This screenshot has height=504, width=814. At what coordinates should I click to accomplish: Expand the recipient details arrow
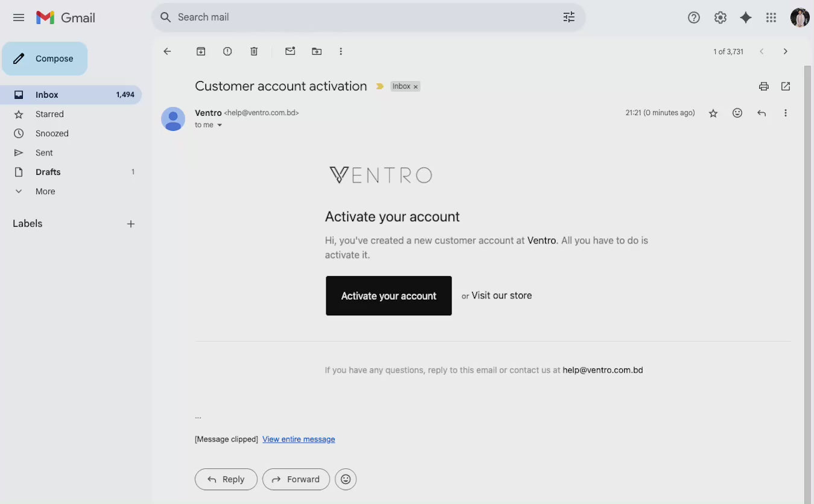(x=219, y=125)
